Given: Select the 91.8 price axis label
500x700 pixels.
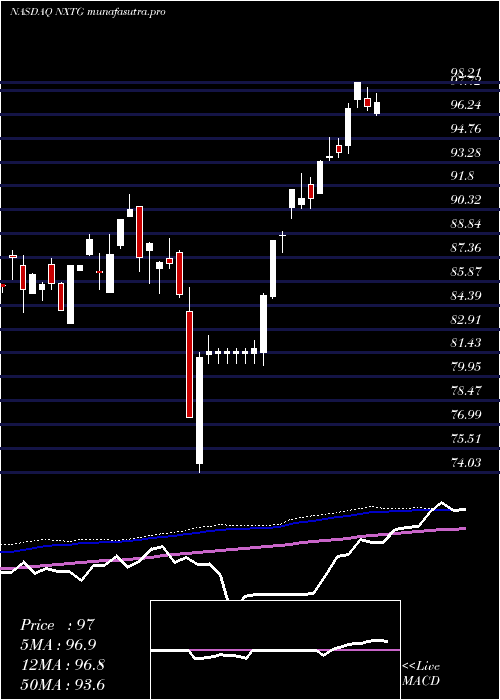Looking at the screenshot, I should [x=462, y=176].
